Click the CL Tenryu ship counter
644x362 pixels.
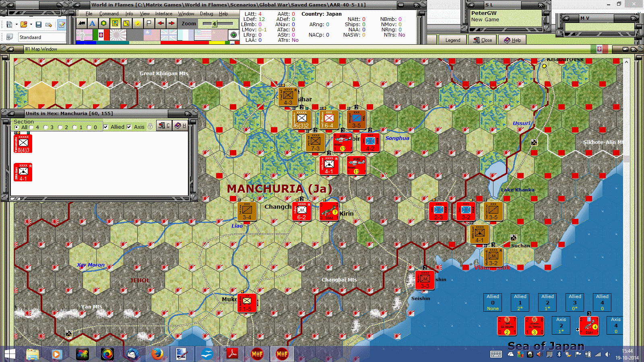click(x=535, y=326)
